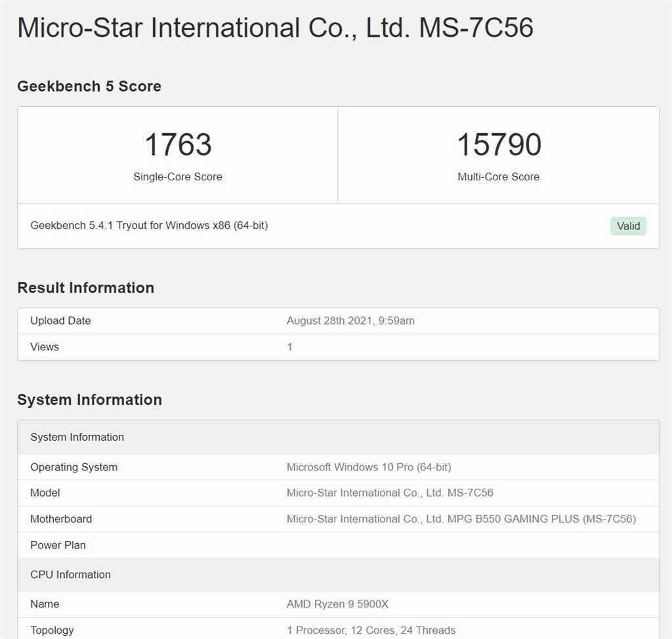Click the Single-Core Score value 1763
Viewport: 672px width, 639px height.
pyautogui.click(x=178, y=145)
